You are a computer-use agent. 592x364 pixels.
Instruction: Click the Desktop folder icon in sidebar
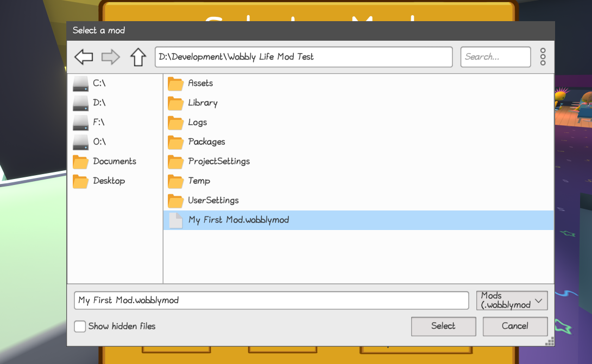tap(80, 181)
